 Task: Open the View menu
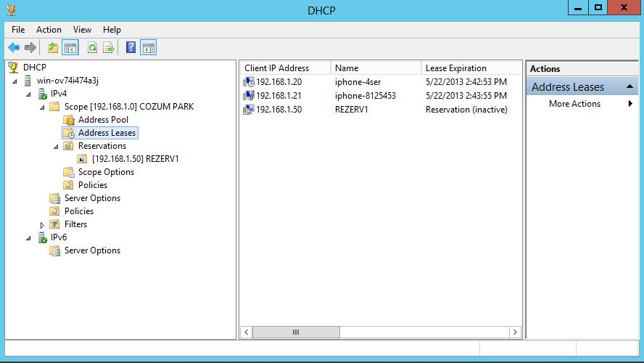82,30
